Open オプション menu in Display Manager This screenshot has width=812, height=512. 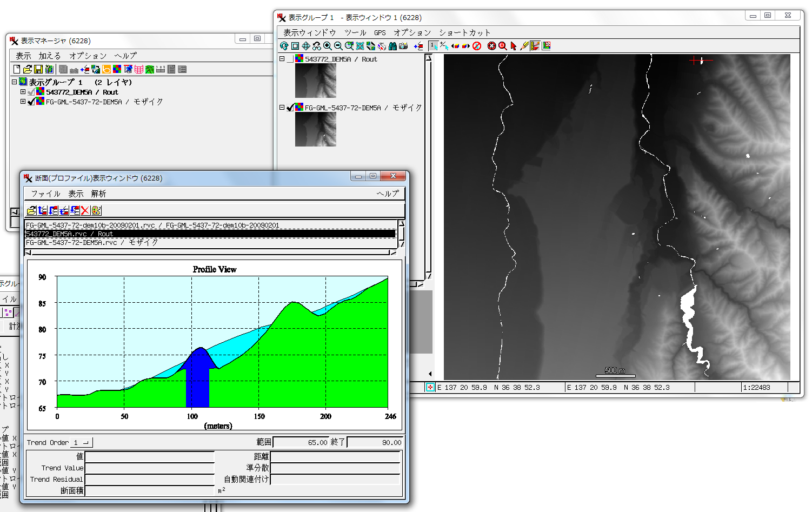pos(88,56)
